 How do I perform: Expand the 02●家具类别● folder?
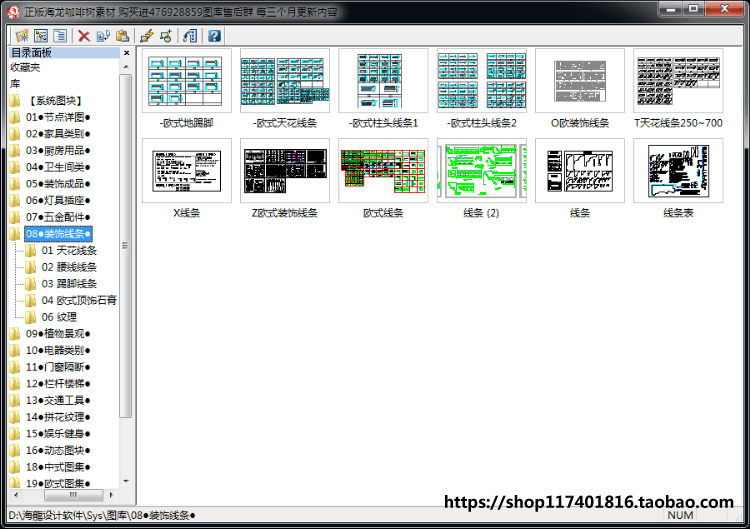[x=58, y=134]
